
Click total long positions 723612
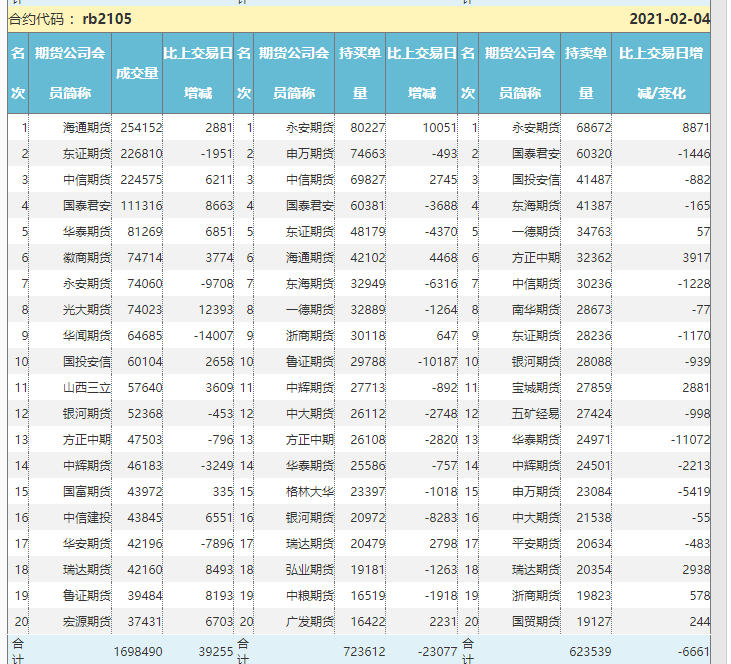click(364, 652)
